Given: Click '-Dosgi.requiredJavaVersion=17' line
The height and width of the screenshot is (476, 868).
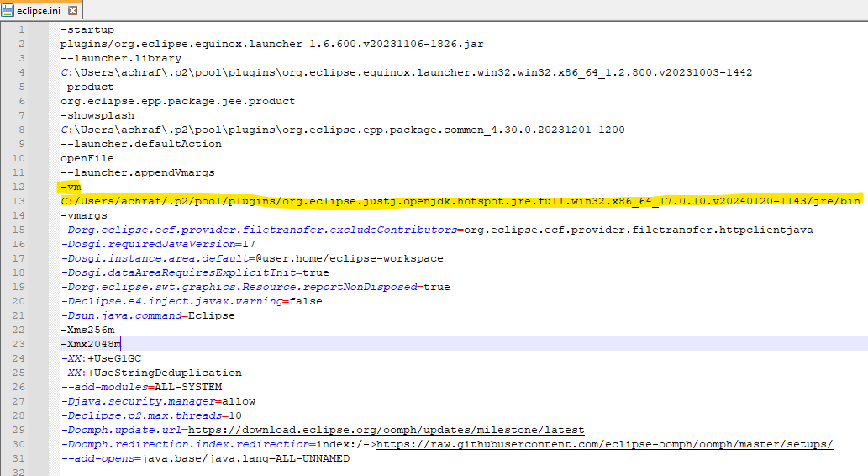Looking at the screenshot, I should click(158, 245).
